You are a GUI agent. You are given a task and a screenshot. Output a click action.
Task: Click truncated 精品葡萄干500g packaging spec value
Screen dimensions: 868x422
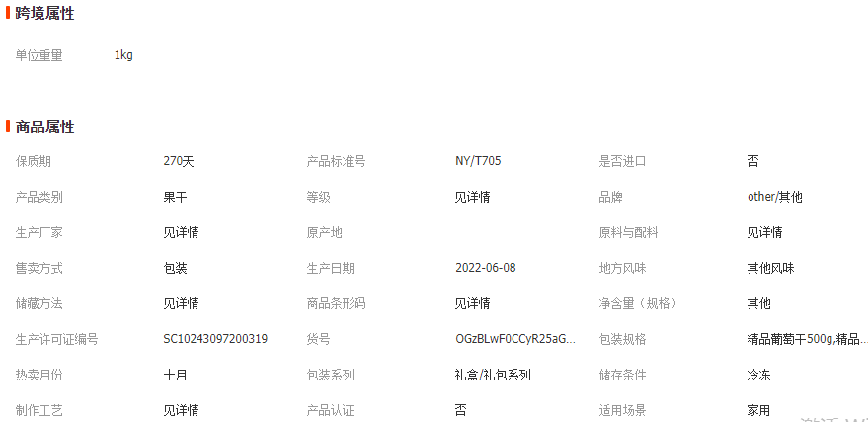point(807,339)
